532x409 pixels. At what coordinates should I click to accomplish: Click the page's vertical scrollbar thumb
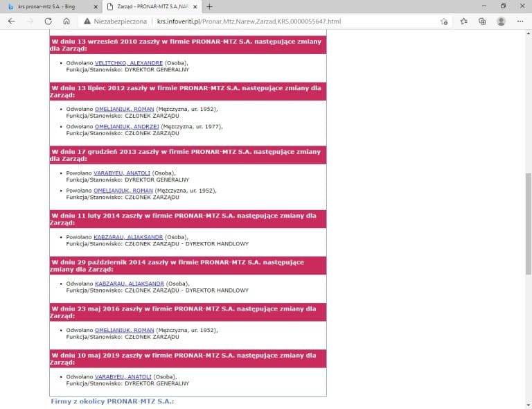(529, 224)
